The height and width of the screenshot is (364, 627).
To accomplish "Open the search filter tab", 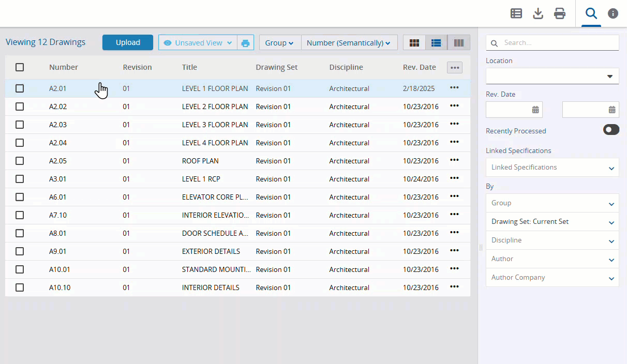I will [591, 13].
